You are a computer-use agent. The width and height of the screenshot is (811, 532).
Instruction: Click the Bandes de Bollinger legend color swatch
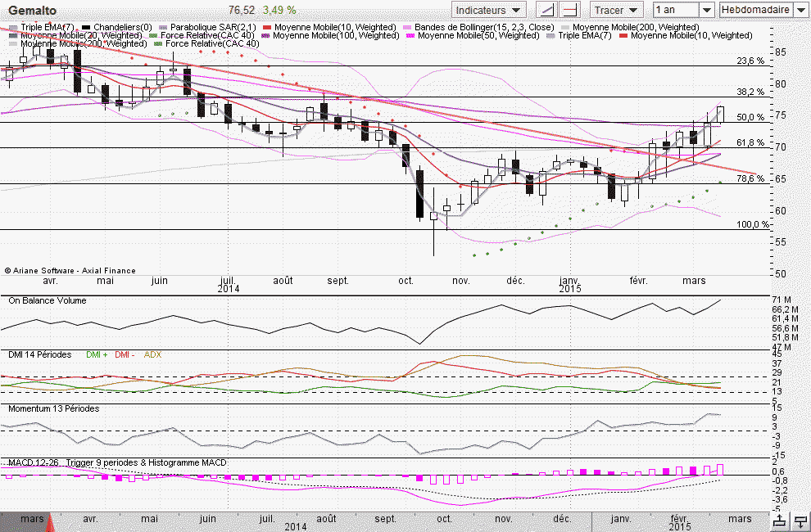click(408, 27)
